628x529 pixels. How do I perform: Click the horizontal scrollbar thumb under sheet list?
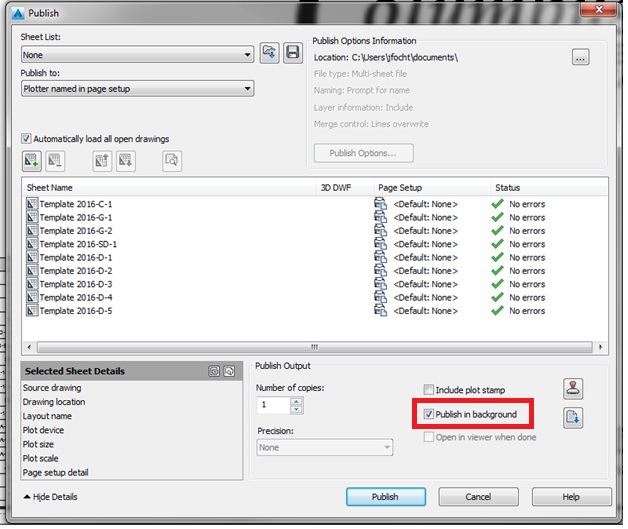315,347
